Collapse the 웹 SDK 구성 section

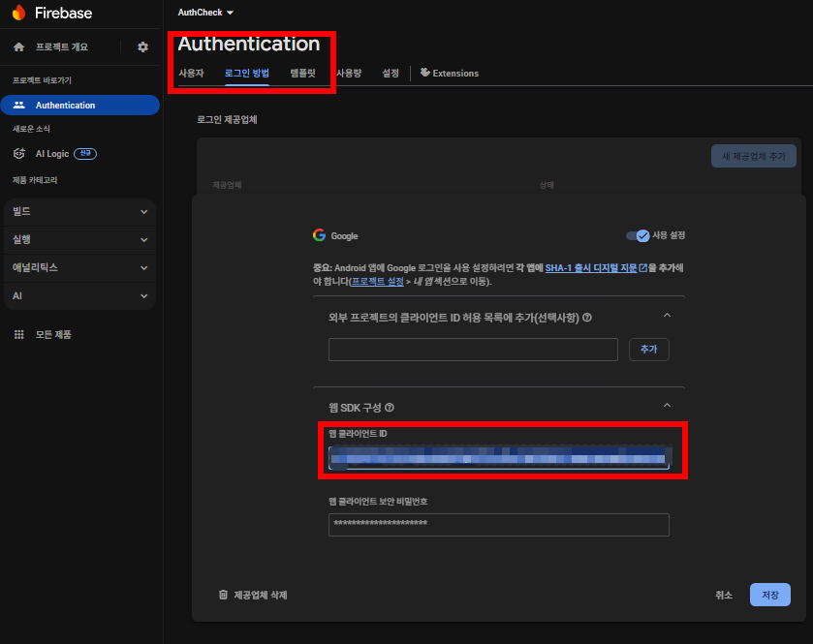[x=668, y=405]
